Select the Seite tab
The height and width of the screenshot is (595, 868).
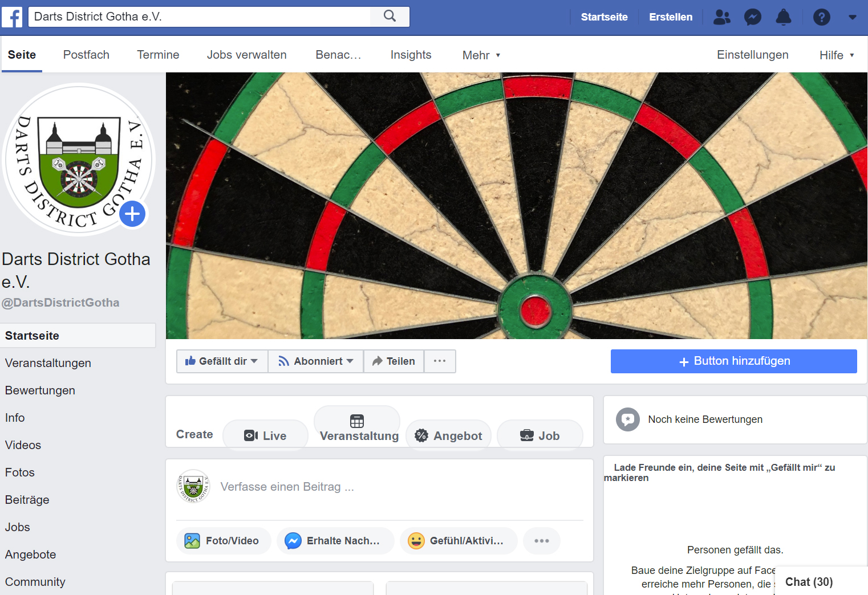point(22,55)
